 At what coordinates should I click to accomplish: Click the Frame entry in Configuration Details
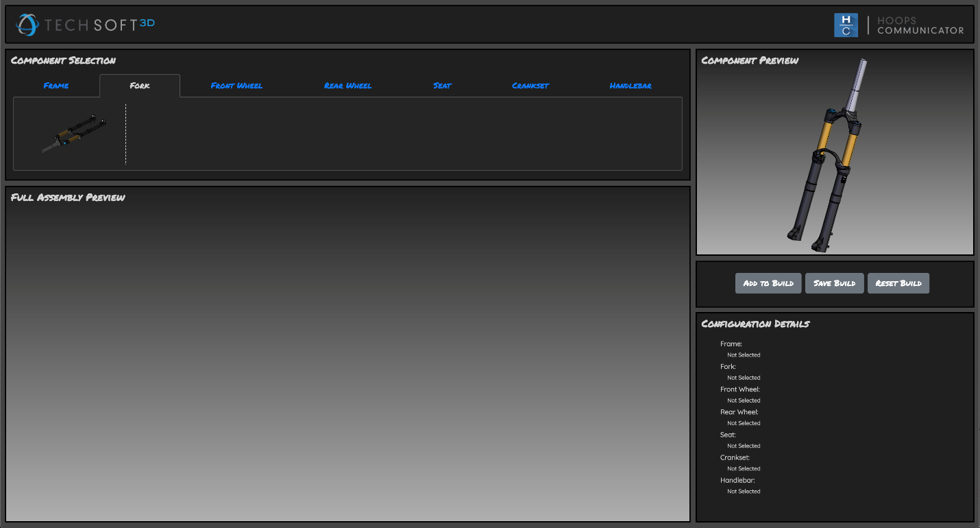pyautogui.click(x=731, y=344)
